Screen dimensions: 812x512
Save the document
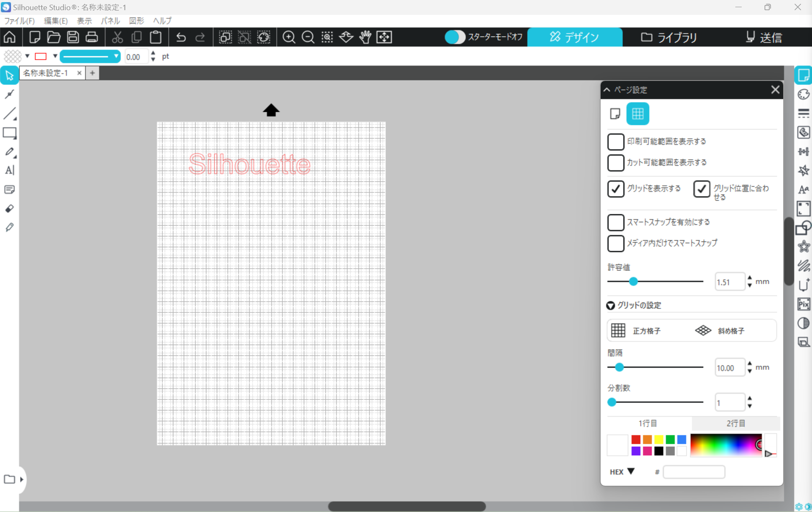tap(73, 37)
